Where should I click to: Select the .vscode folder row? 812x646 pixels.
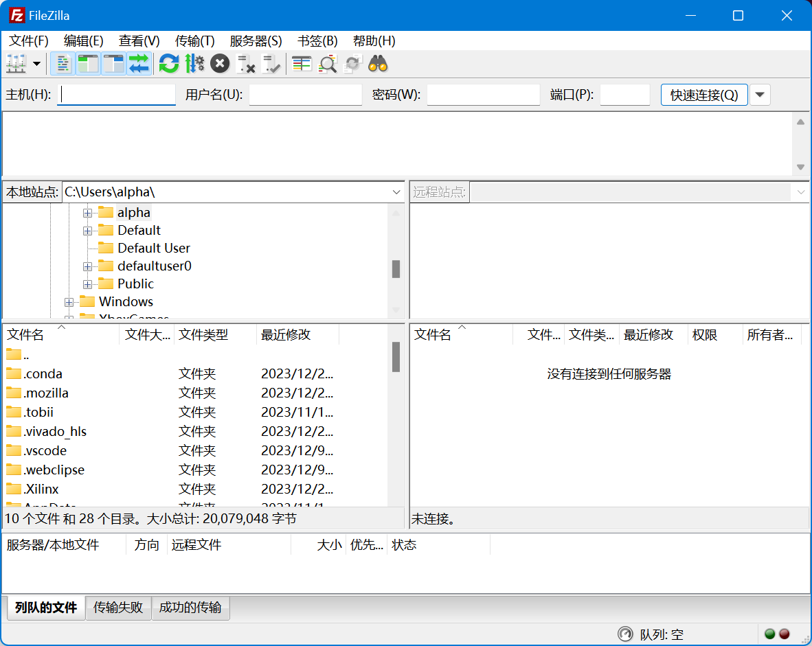[x=195, y=450]
